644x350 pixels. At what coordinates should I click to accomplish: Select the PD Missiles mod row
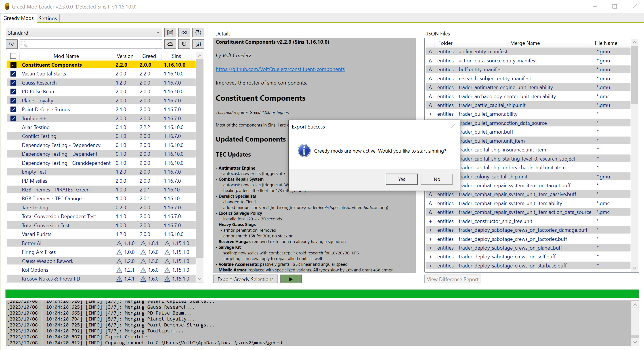(x=101, y=181)
